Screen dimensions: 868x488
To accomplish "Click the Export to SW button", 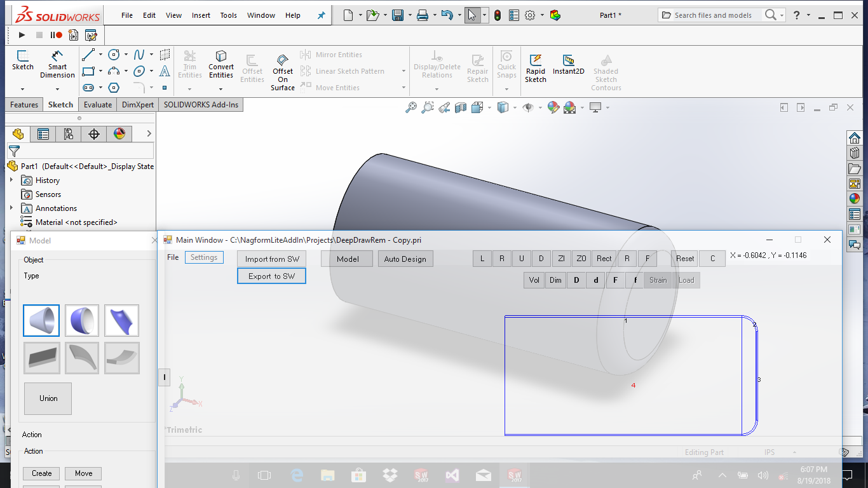I will 271,276.
